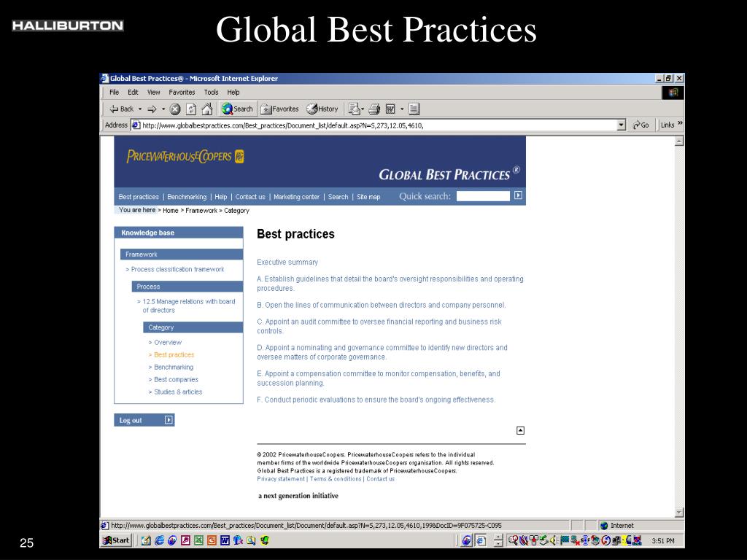Open practice E on compensation committee
The width and height of the screenshot is (747, 560).
click(x=379, y=378)
